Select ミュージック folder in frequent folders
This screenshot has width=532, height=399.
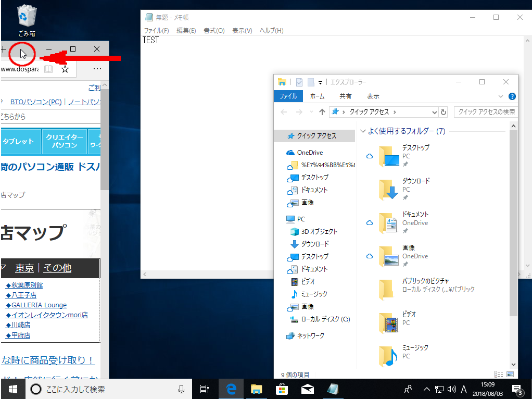point(404,356)
